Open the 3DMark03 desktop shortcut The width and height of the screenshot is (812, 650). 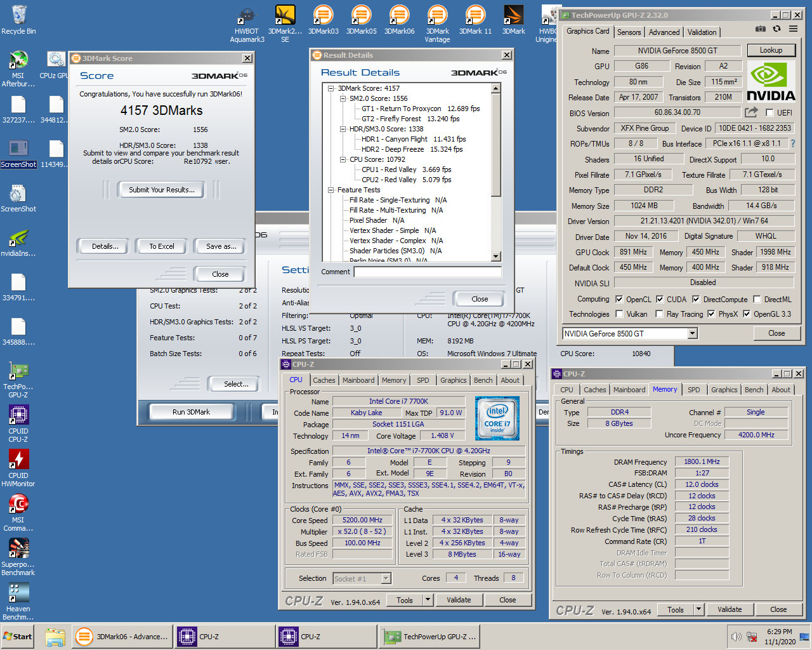(x=324, y=20)
